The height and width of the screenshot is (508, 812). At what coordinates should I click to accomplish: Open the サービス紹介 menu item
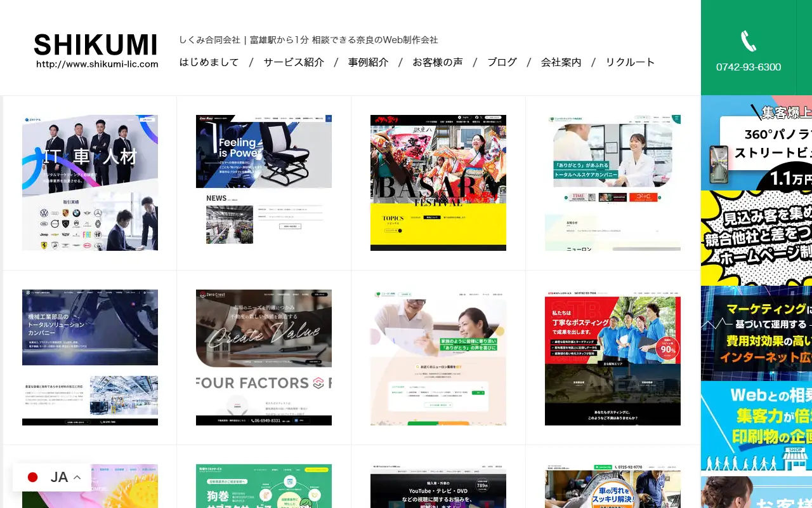tap(294, 62)
